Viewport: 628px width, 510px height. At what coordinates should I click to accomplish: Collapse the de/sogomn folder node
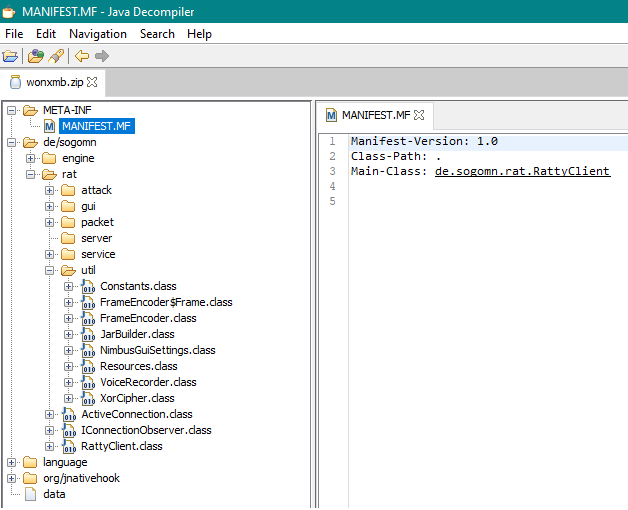click(12, 142)
